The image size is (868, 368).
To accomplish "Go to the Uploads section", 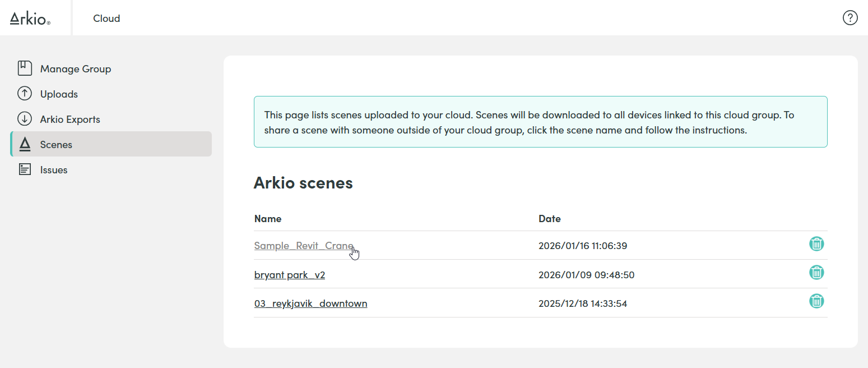I will pyautogui.click(x=111, y=94).
